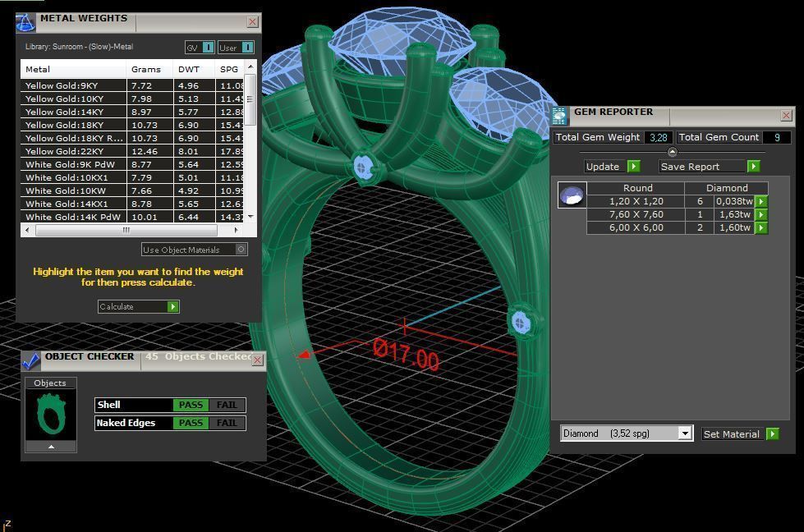Screen dimensions: 804x532
Task: Collapse the Gem Reporter summary with round arrow
Action: [x=673, y=152]
